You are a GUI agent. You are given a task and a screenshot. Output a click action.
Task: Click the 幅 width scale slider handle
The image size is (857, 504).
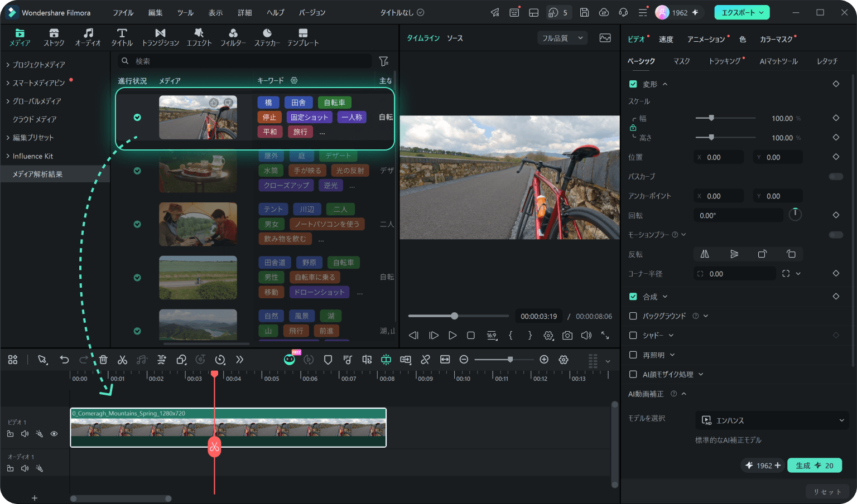[711, 118]
